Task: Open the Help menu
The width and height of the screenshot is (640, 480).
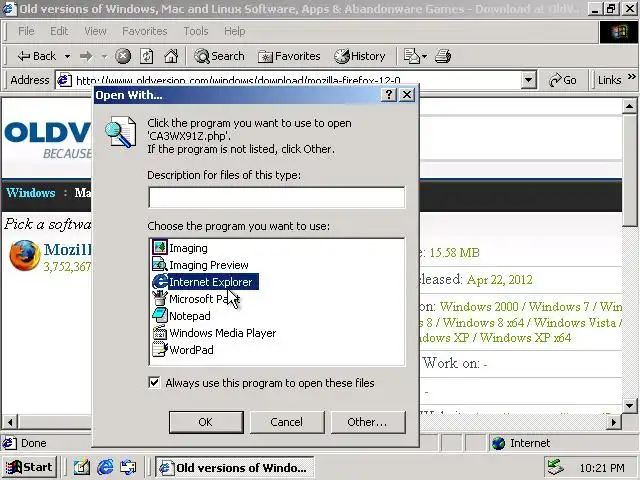Action: [235, 31]
